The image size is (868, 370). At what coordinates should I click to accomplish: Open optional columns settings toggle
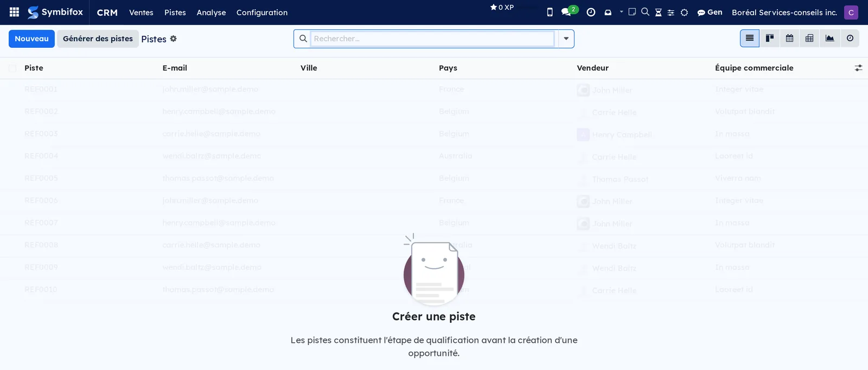pos(858,68)
